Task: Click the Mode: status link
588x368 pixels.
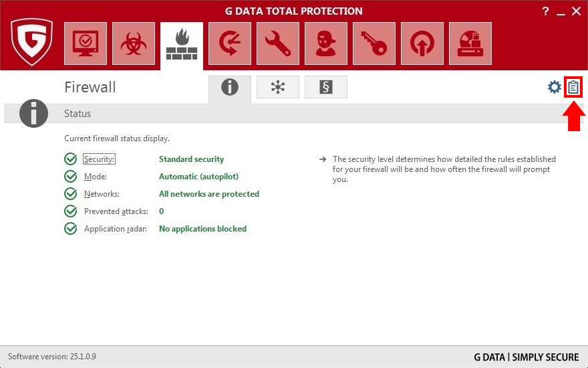Action: pyautogui.click(x=96, y=177)
